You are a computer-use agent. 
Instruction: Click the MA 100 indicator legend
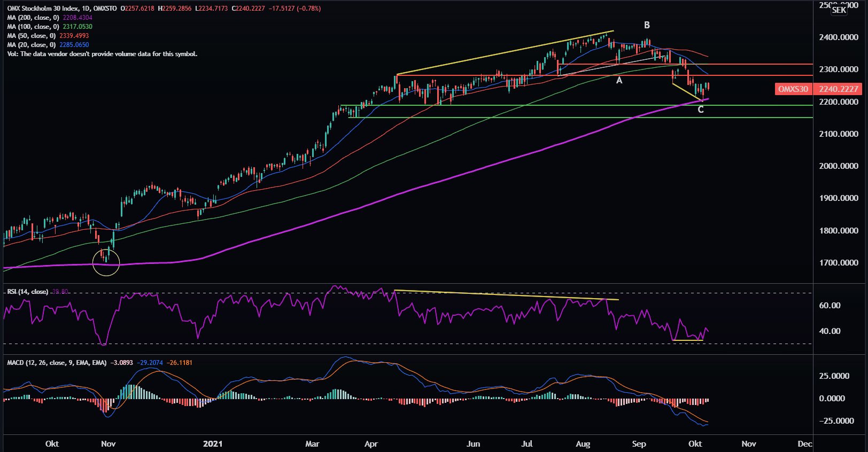click(33, 27)
